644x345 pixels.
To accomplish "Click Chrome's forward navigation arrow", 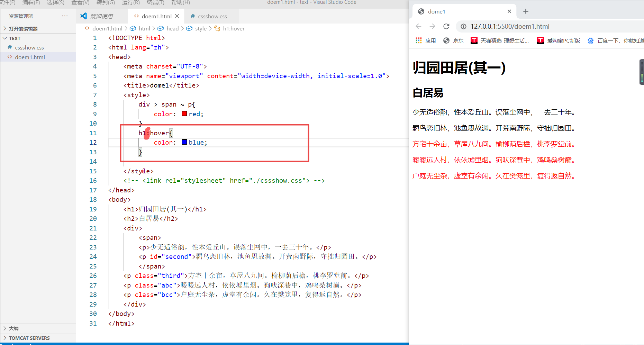I will click(432, 26).
